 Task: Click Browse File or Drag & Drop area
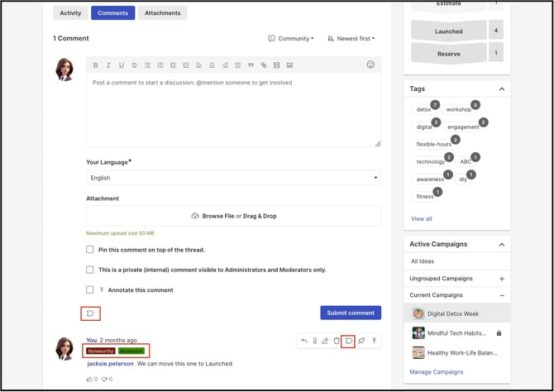point(233,216)
